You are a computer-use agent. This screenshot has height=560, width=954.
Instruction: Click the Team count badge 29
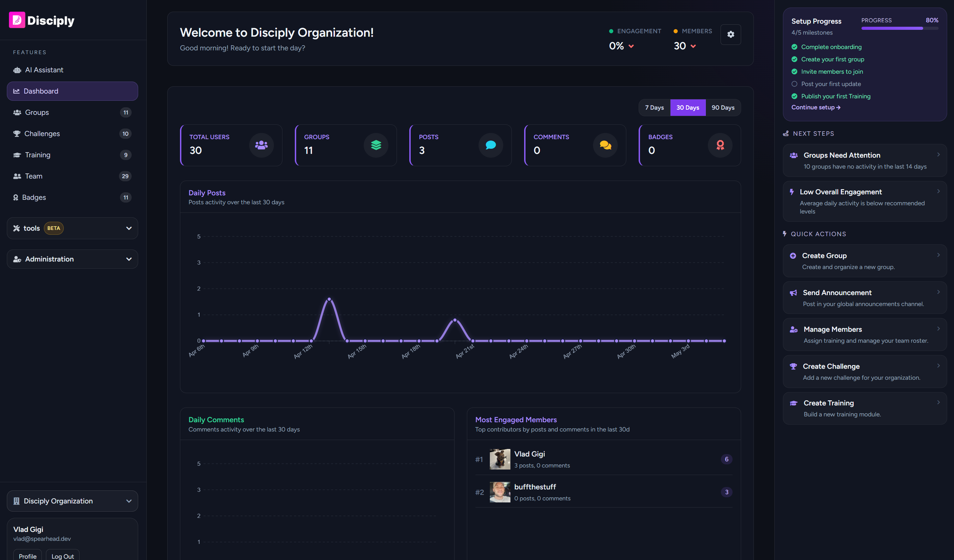[x=125, y=176]
